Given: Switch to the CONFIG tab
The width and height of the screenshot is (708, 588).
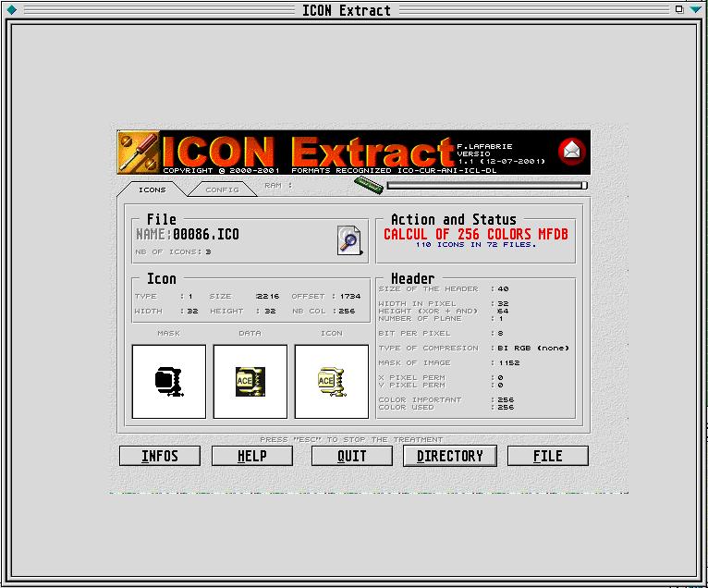Looking at the screenshot, I should pos(222,190).
